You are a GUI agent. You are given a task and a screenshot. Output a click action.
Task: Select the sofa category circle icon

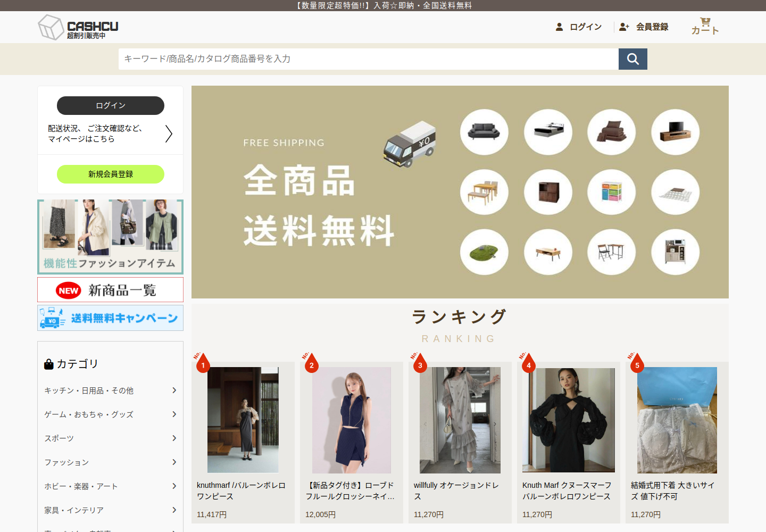[x=484, y=132]
